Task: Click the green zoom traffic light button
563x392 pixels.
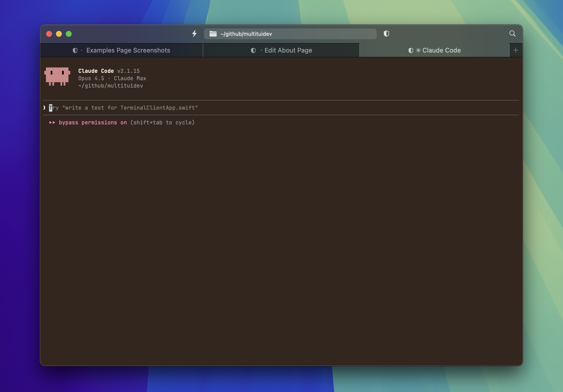Action: point(69,34)
